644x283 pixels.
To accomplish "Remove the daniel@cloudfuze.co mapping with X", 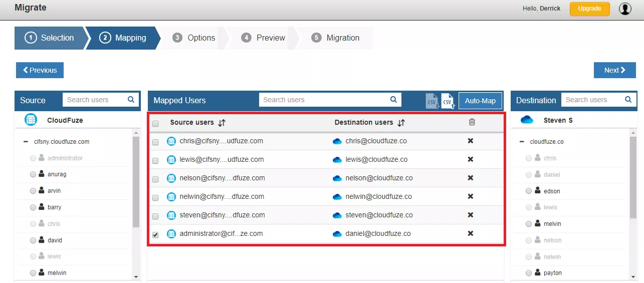I will pyautogui.click(x=471, y=233).
